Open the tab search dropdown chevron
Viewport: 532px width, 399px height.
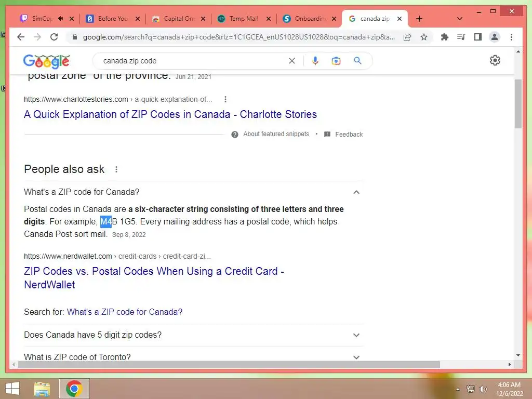[x=460, y=19]
